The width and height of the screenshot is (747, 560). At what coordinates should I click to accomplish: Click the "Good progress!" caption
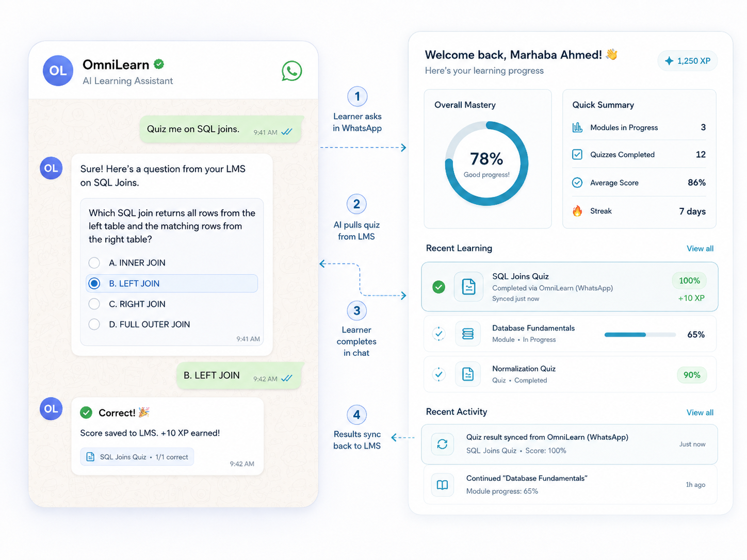[x=486, y=175]
